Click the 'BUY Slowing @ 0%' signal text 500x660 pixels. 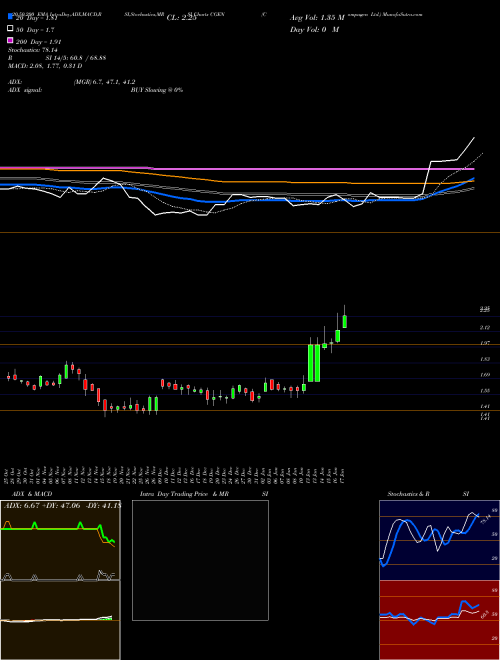click(x=157, y=90)
